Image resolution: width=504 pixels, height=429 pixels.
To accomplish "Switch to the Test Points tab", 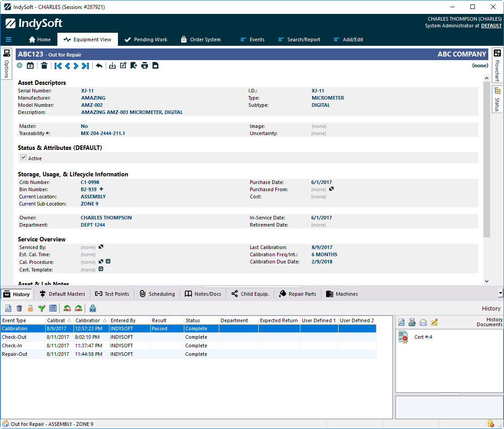I will [112, 294].
